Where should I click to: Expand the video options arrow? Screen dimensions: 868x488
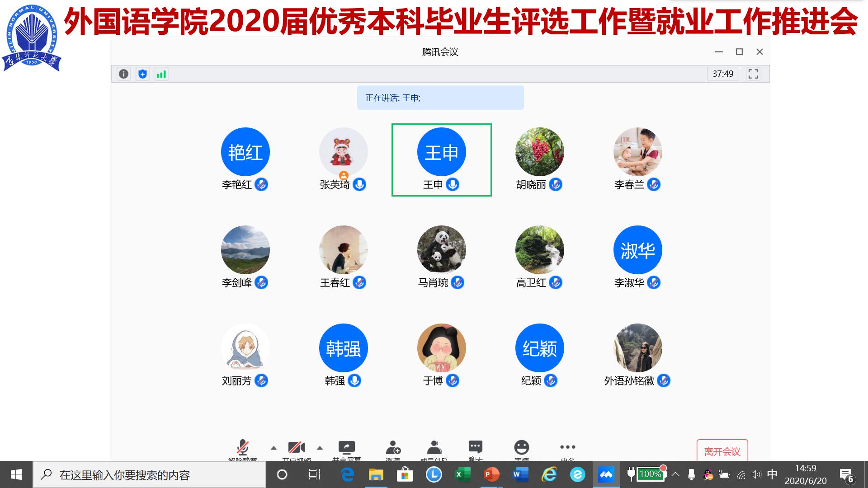[320, 448]
